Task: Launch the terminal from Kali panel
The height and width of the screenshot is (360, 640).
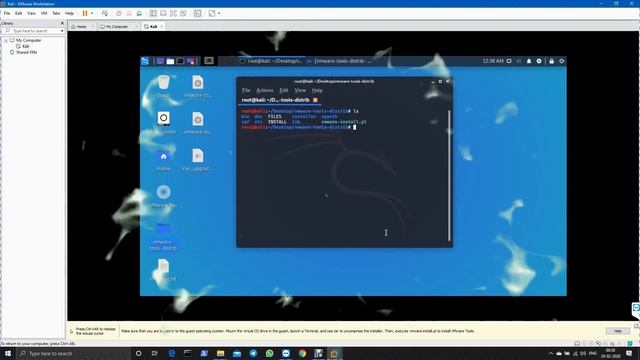Action: 180,61
